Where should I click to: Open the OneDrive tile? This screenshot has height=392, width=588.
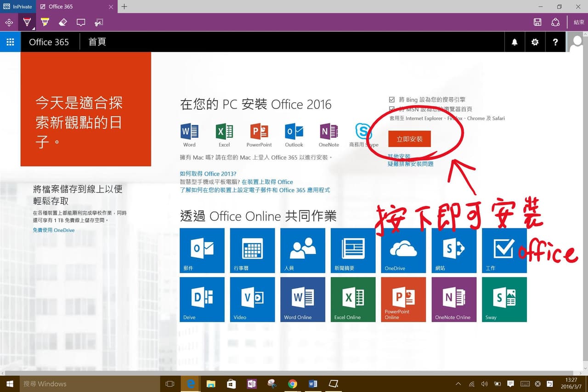pos(403,250)
